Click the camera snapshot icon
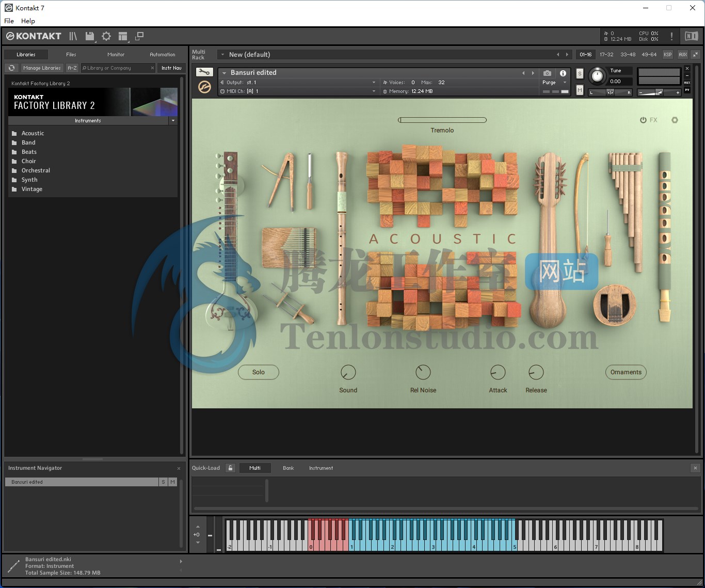 pyautogui.click(x=548, y=73)
